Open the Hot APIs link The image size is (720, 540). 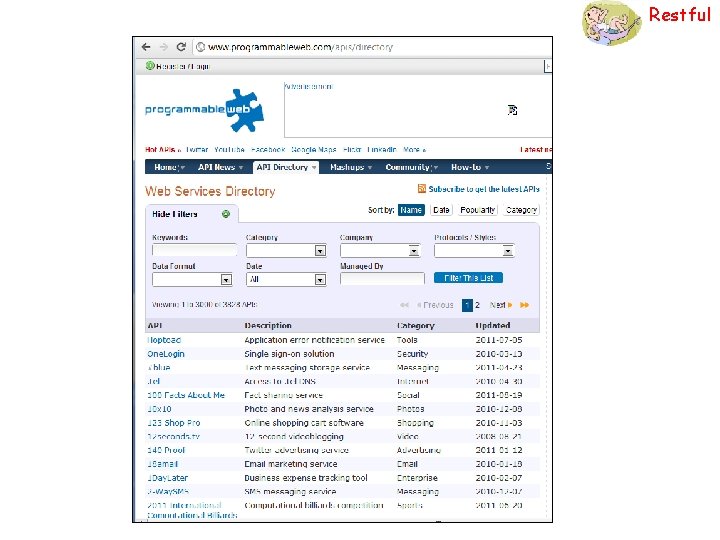coord(163,150)
